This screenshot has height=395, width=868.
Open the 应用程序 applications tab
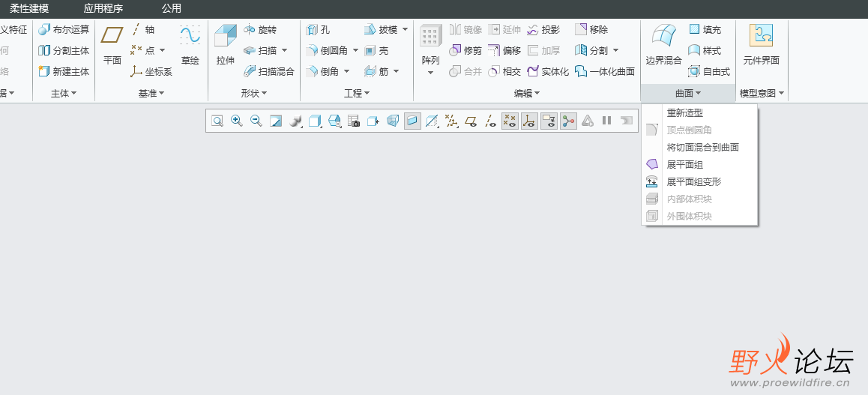(x=103, y=8)
